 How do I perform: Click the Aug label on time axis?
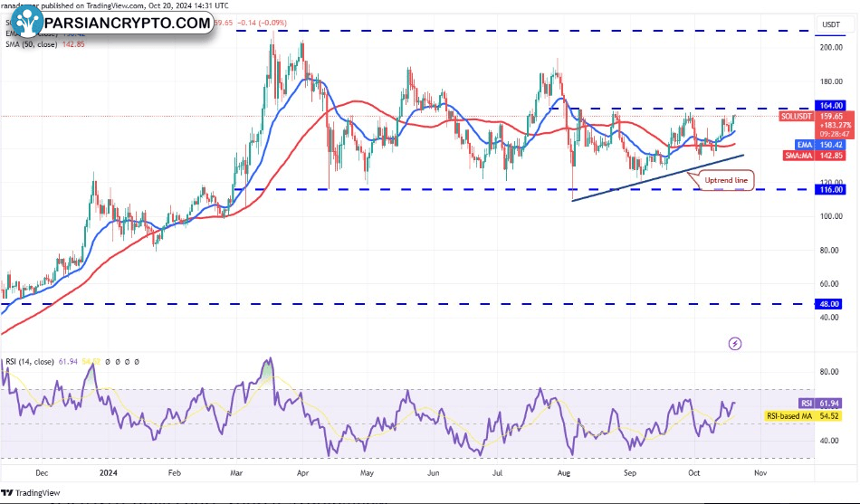(x=563, y=472)
